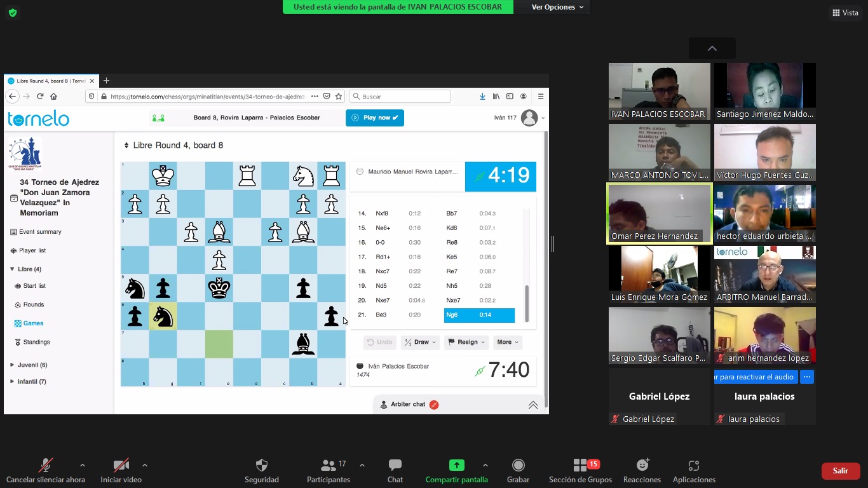
Task: Click the Play now button
Action: [x=374, y=118]
